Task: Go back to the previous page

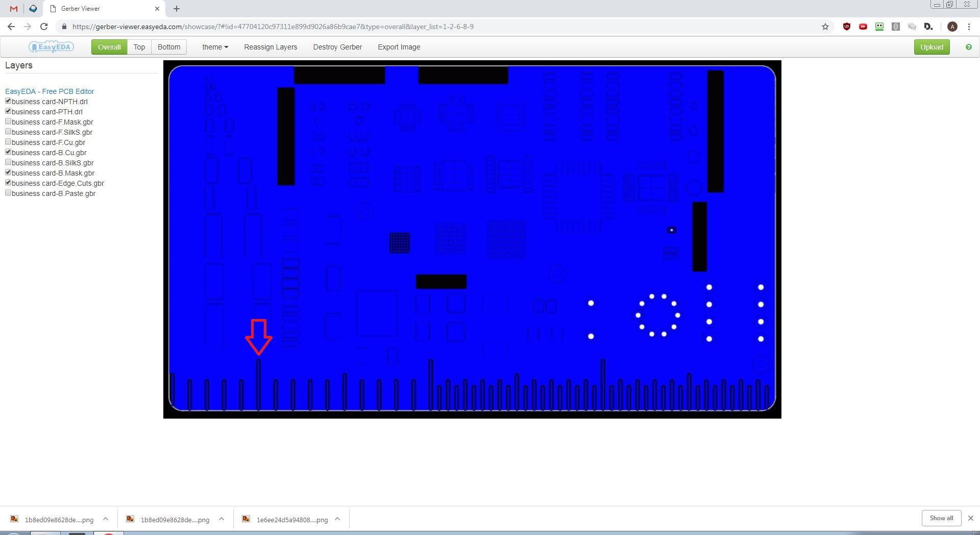Action: tap(11, 27)
